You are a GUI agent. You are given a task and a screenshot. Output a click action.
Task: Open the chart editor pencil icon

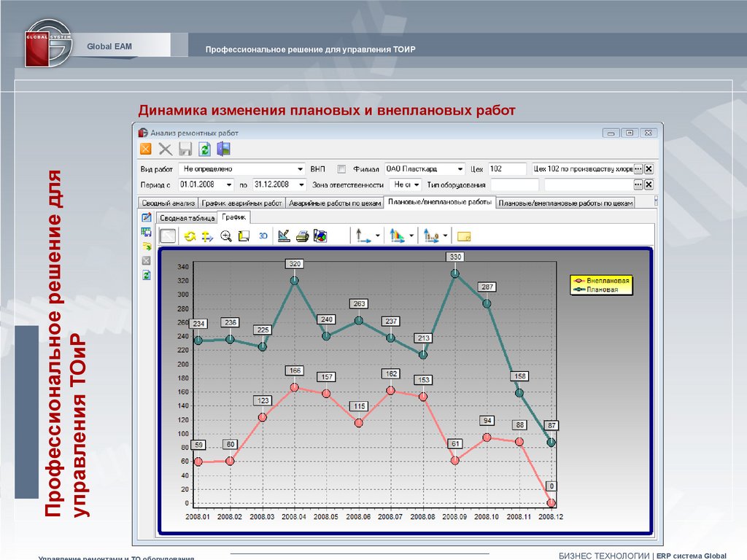coord(284,236)
